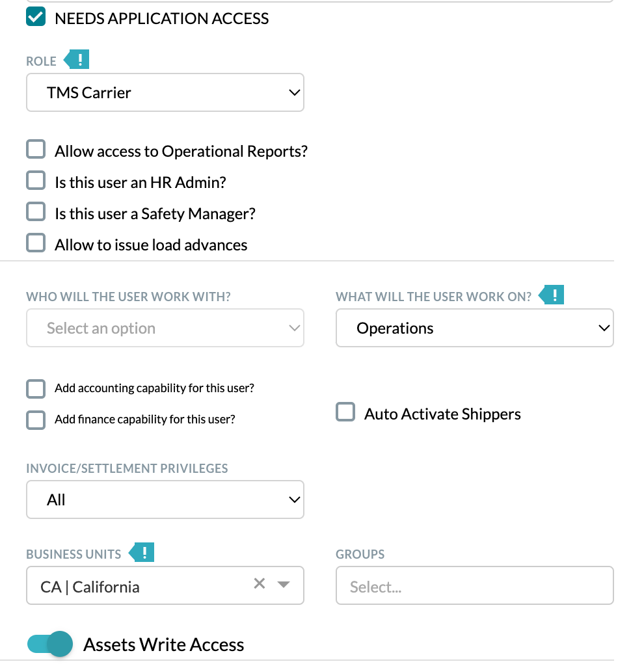644x666 pixels.
Task: Open the Role dropdown showing TMS Carrier
Action: [165, 92]
